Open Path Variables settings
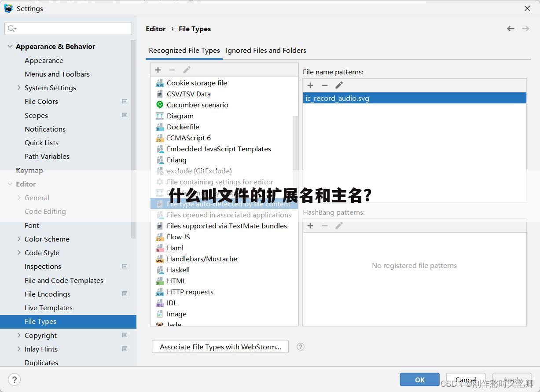The width and height of the screenshot is (540, 392). [47, 156]
